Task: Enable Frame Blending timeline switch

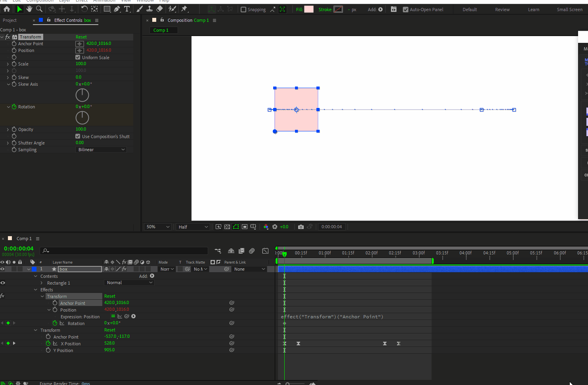Action: point(241,251)
